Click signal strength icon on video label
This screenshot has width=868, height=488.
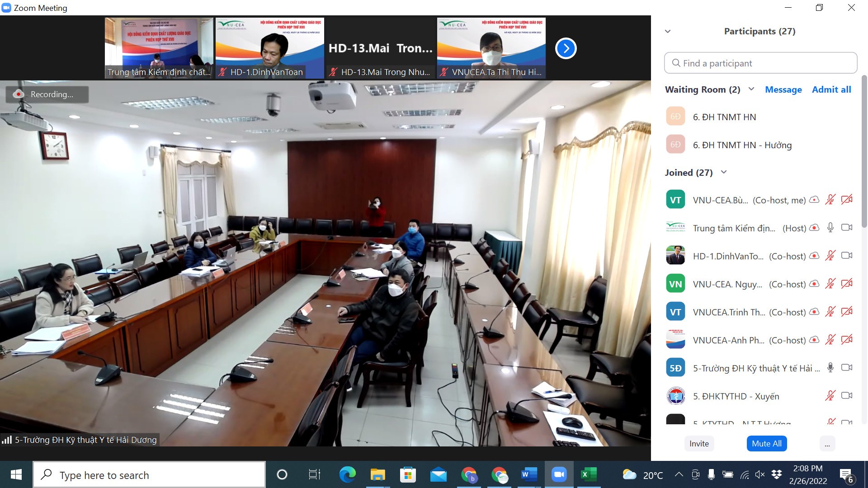point(7,440)
